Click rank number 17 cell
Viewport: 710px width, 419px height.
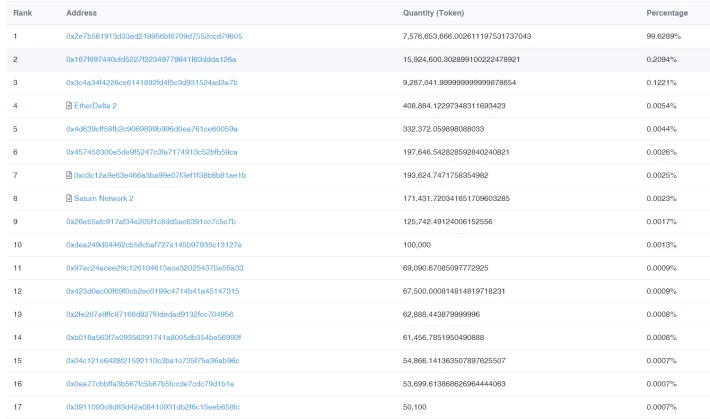coord(18,407)
